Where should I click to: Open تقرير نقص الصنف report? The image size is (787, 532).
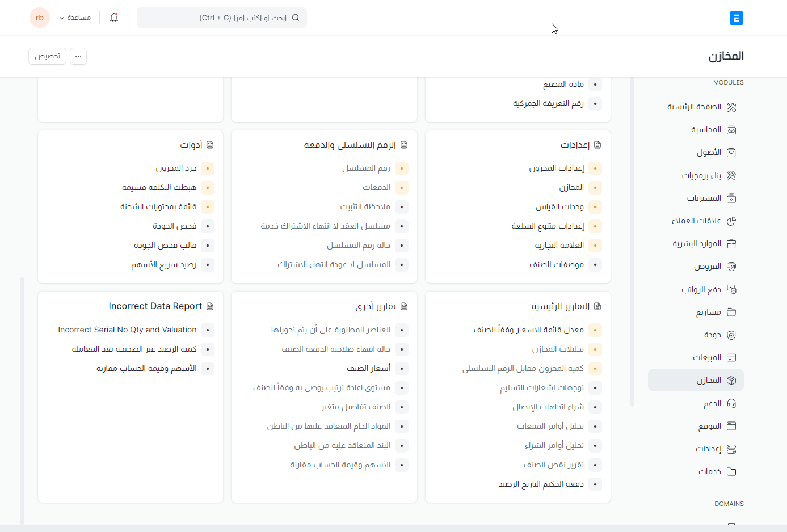[x=554, y=465]
